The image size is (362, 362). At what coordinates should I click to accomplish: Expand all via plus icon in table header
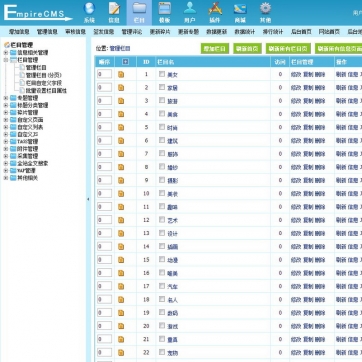click(x=125, y=62)
